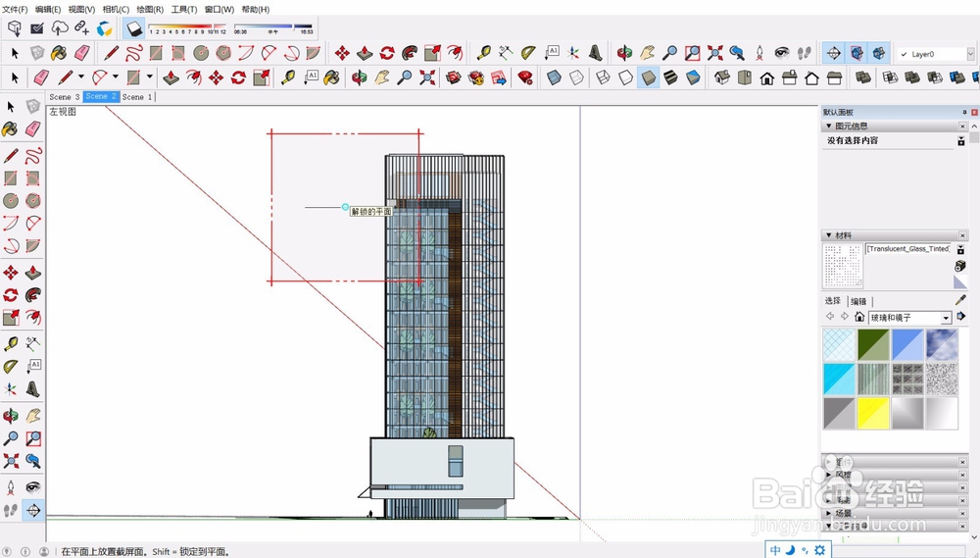This screenshot has width=980, height=558.
Task: Enable wireframe face style
Action: 603,77
